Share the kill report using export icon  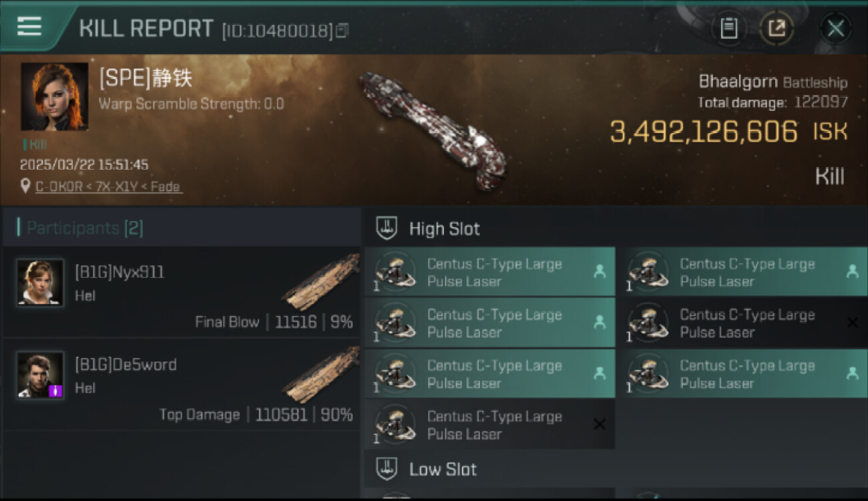point(777,28)
